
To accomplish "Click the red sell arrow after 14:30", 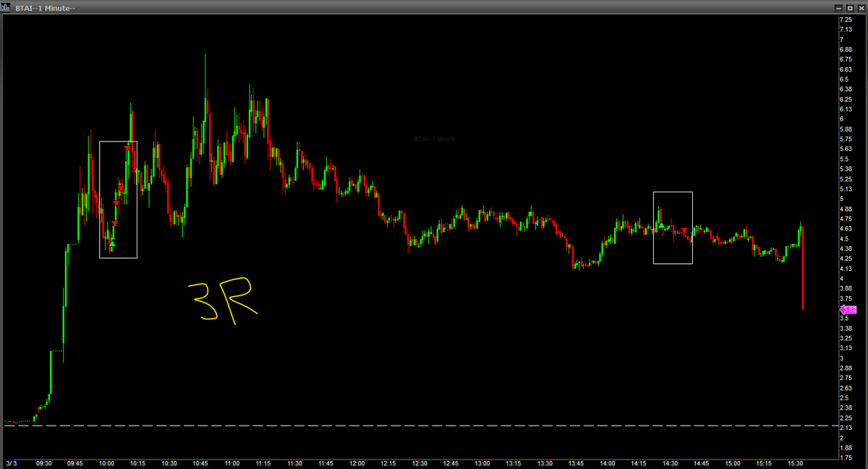I will (684, 231).
